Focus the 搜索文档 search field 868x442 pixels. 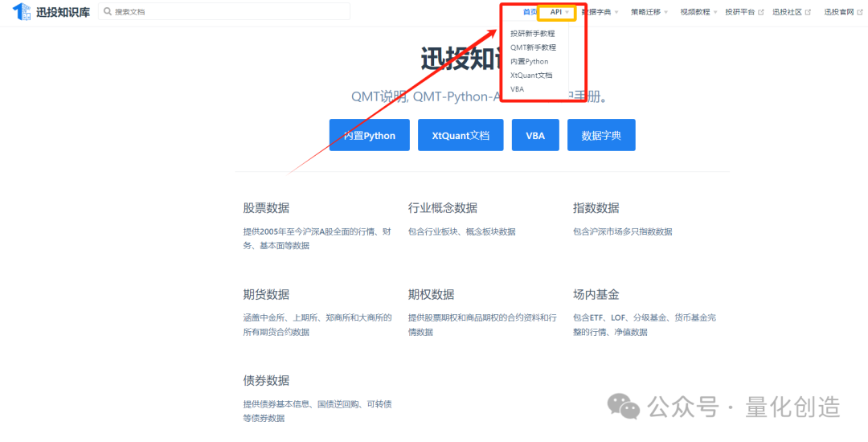(224, 11)
